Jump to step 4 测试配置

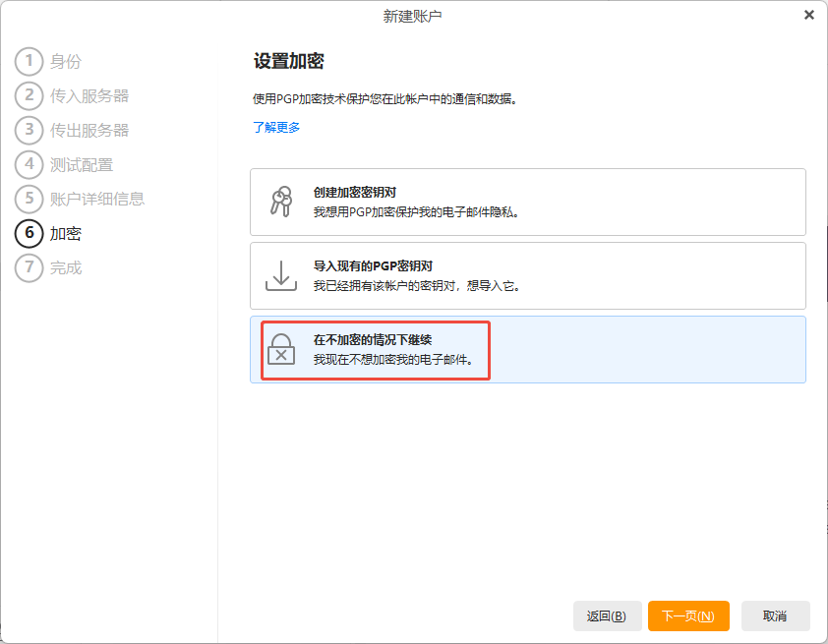click(64, 165)
